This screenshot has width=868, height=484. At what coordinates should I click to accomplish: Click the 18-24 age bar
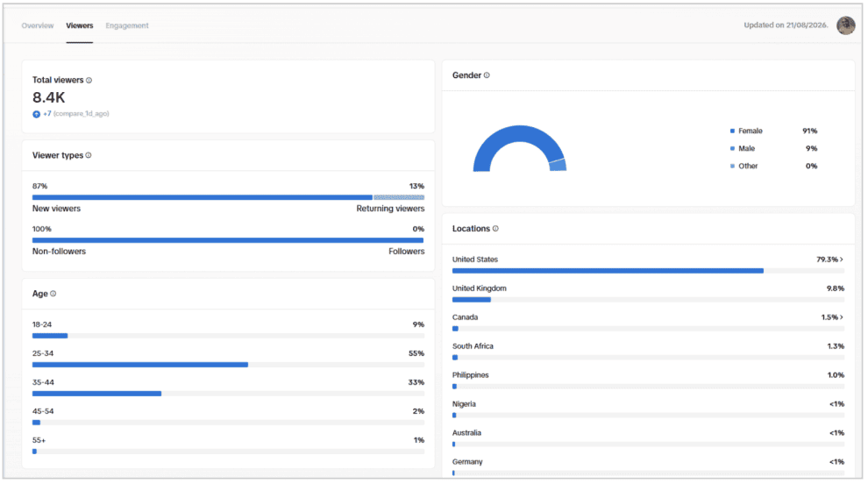[x=50, y=336]
